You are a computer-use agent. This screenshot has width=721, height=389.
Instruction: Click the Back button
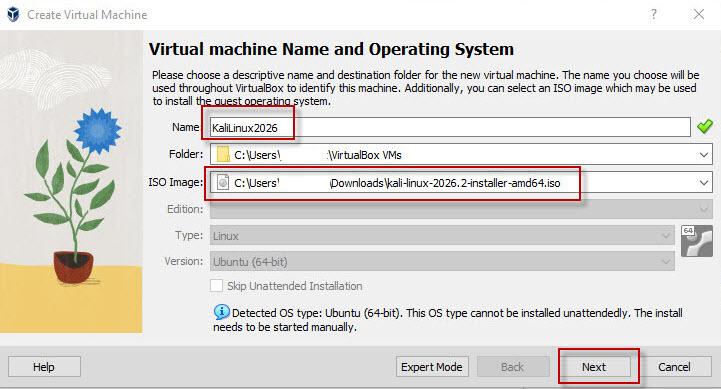pos(513,367)
